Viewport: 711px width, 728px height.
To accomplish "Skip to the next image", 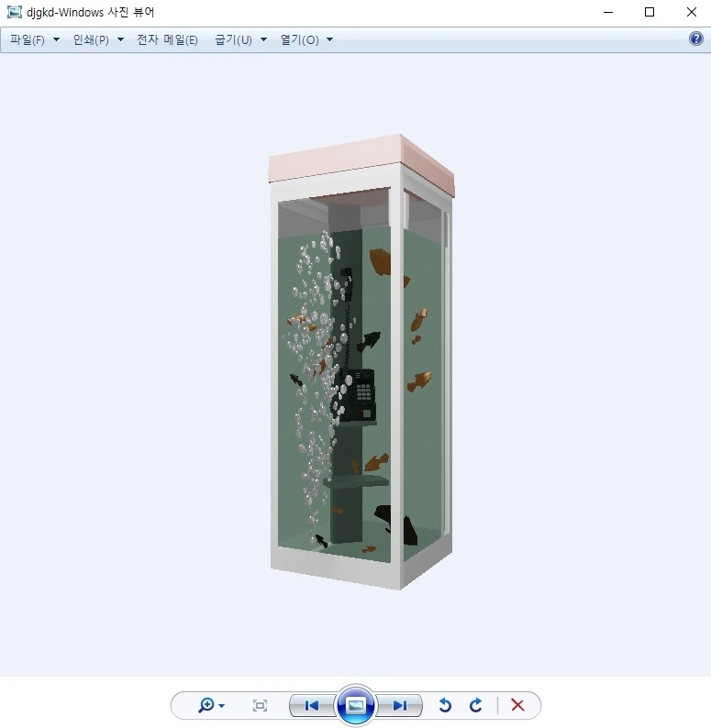I will (400, 705).
